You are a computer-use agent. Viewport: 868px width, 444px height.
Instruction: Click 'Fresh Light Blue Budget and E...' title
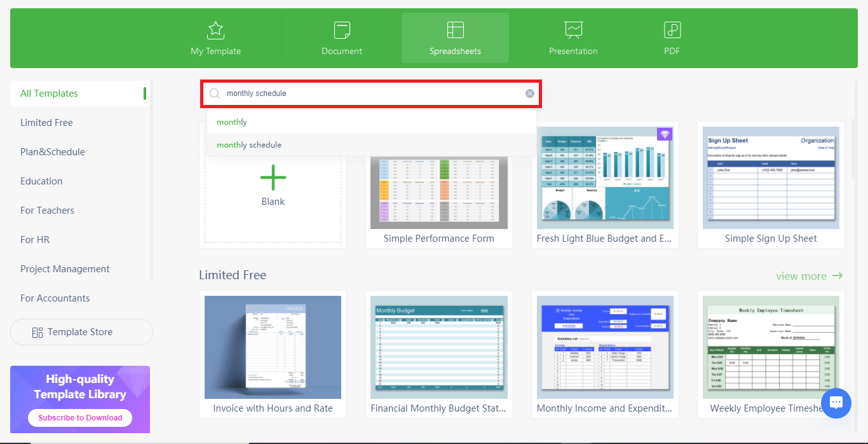click(605, 239)
